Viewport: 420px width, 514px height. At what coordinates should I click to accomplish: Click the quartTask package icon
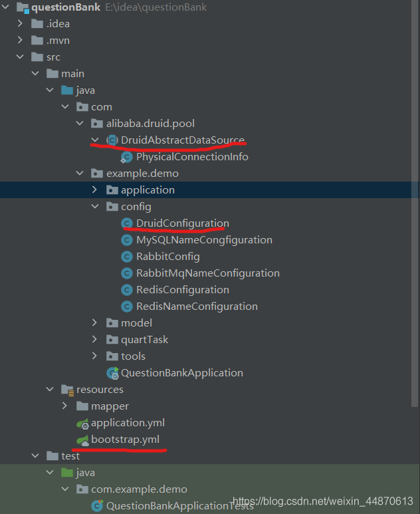(x=112, y=340)
